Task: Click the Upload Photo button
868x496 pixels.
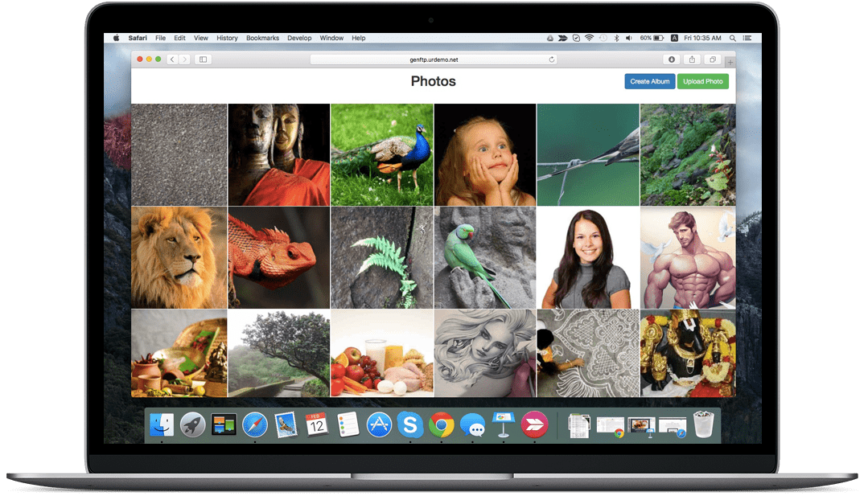Action: 702,81
